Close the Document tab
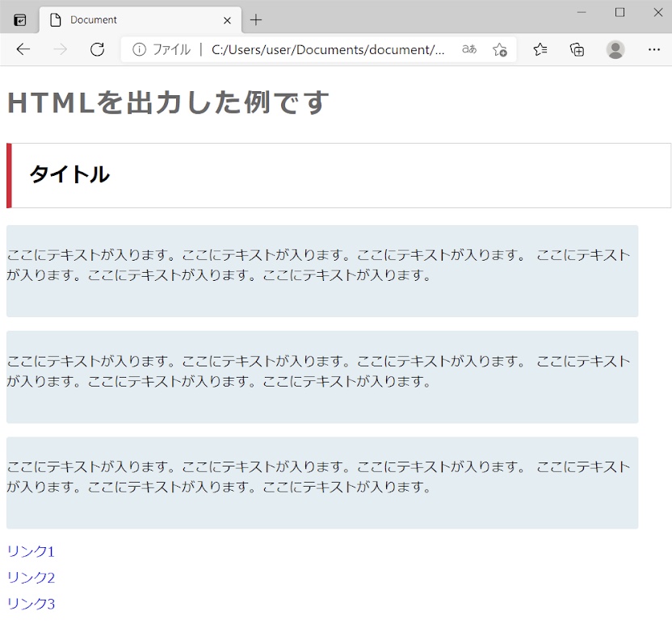Viewport: 672px width, 640px height. 227,20
